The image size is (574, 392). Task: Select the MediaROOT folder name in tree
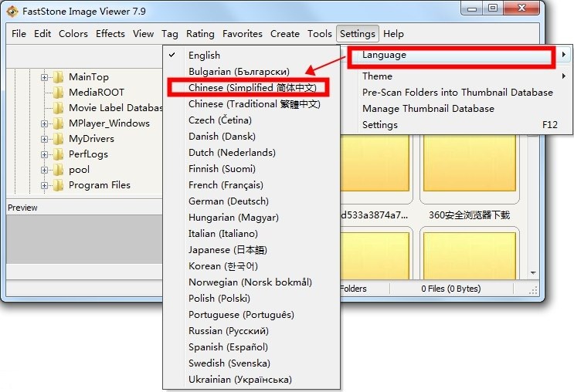pos(97,93)
